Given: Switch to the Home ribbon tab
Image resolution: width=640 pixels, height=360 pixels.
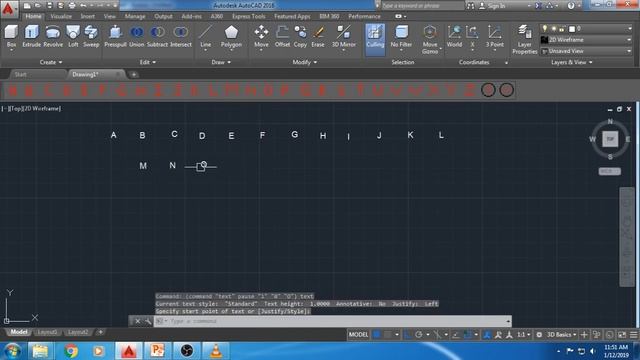Looking at the screenshot, I should coord(33,16).
